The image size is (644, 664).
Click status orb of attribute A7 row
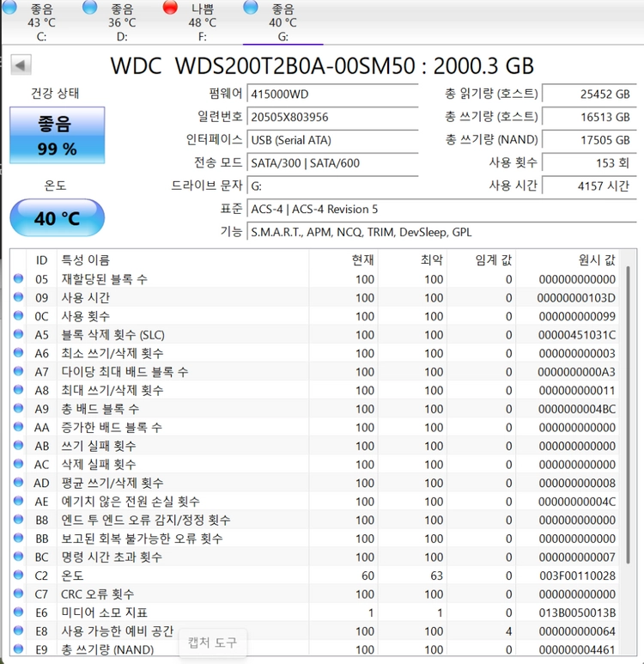coord(18,371)
